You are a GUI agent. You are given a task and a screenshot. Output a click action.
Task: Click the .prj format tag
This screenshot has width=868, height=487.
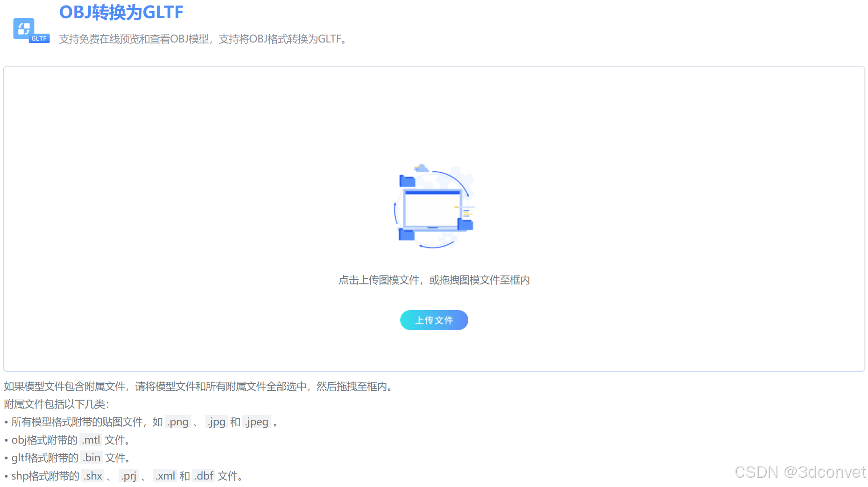point(129,475)
